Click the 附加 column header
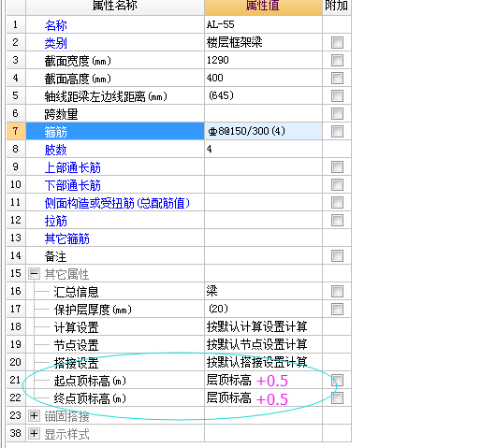The image size is (481, 448). tap(337, 7)
